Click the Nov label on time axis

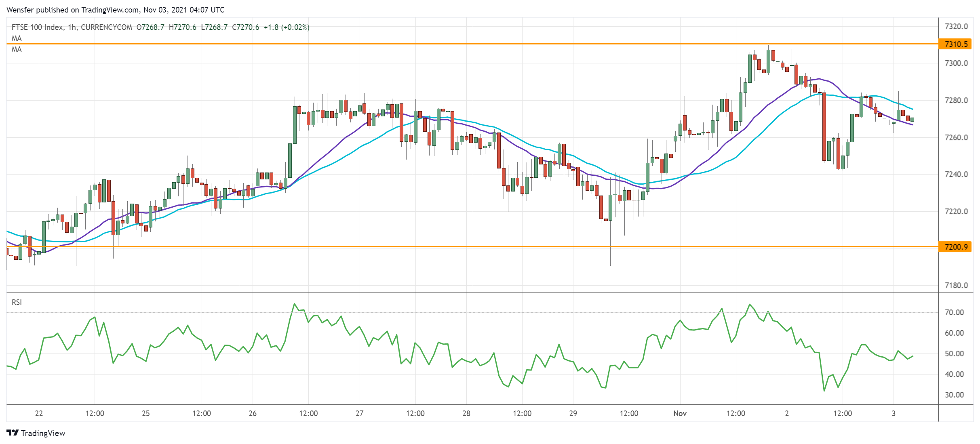680,413
